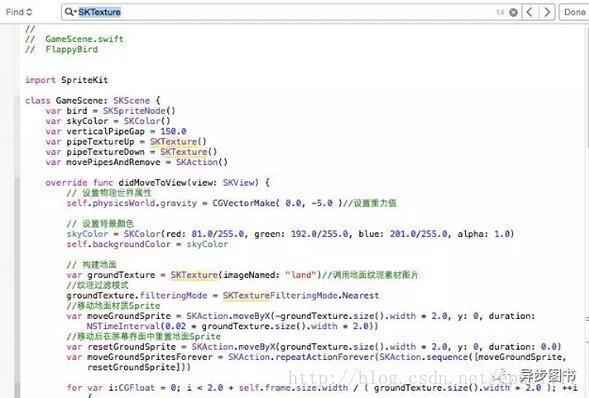
Task: Click CGVectorMake in the gravity line
Action: point(243,203)
